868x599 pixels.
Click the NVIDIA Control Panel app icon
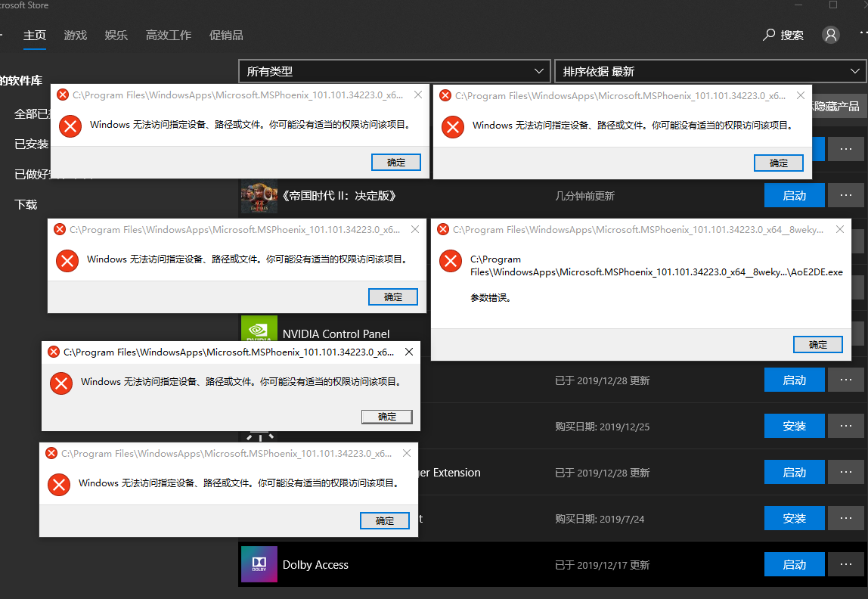[x=259, y=328]
